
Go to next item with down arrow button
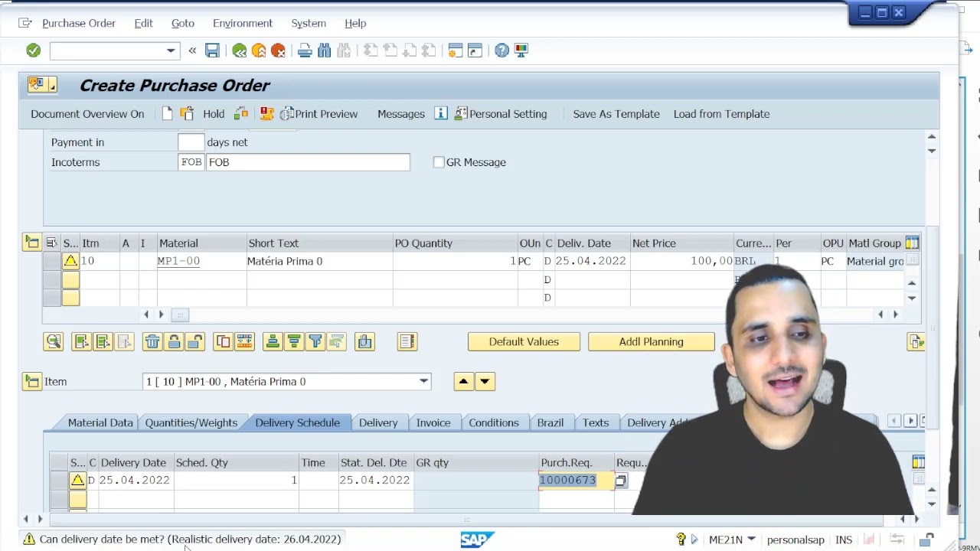click(x=485, y=381)
